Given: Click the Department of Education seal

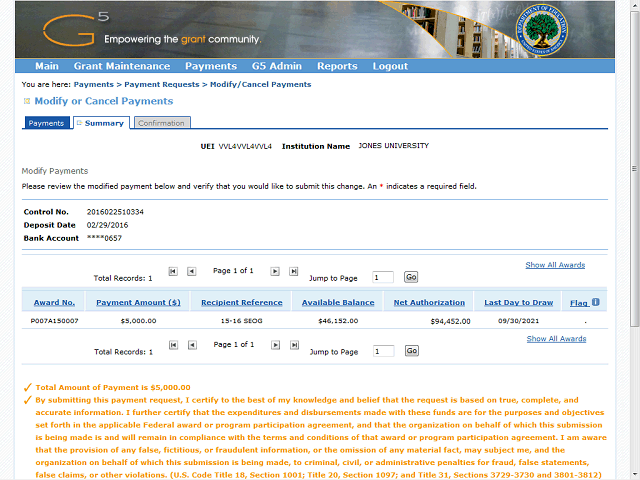Looking at the screenshot, I should pyautogui.click(x=542, y=30).
